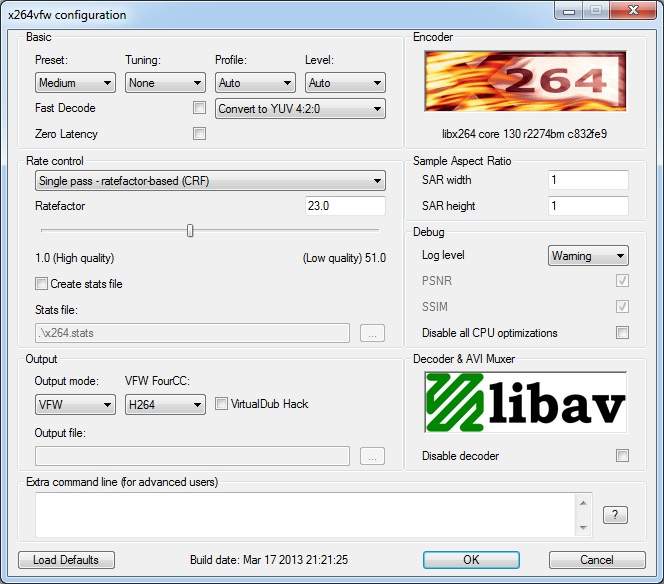Open the Level dropdown set to Auto
This screenshot has height=584, width=664.
[x=345, y=83]
